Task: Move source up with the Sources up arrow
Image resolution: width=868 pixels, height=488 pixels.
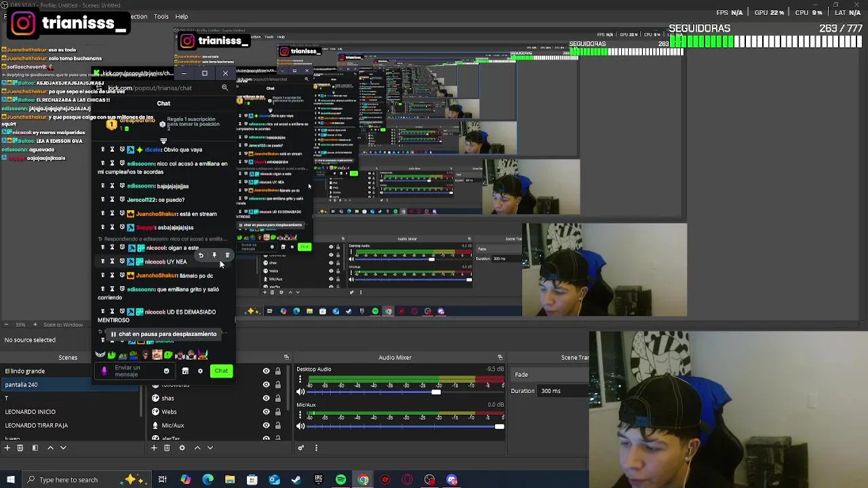Action: pyautogui.click(x=197, y=448)
